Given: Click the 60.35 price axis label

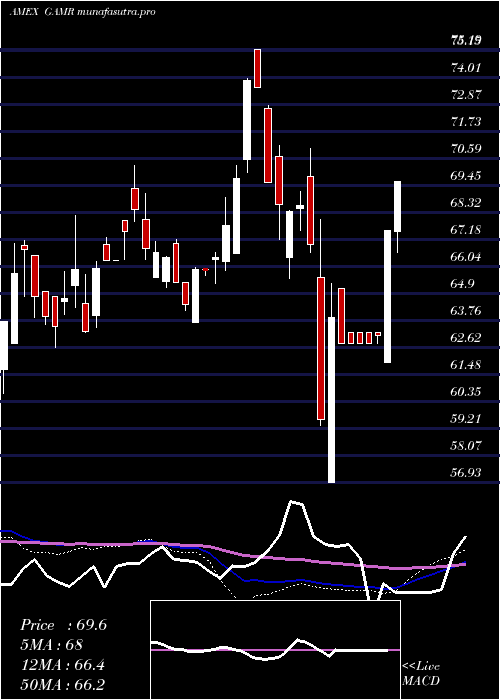Looking at the screenshot, I should (x=466, y=392).
